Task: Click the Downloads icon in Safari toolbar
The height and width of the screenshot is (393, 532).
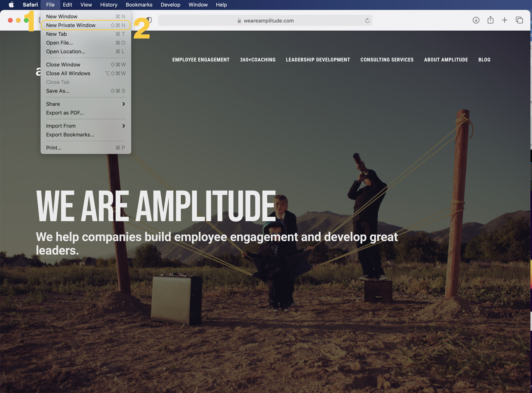Action: (x=476, y=20)
